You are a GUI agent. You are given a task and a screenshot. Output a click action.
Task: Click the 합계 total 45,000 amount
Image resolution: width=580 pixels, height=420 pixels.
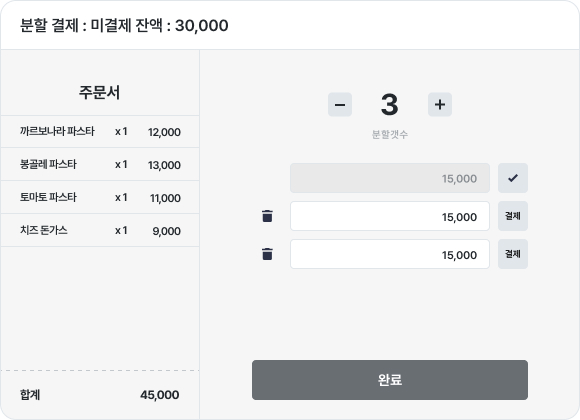pyautogui.click(x=159, y=395)
